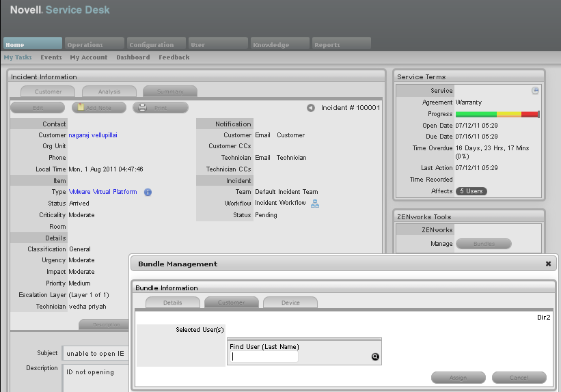
Task: Focus the Find User last name field
Action: click(264, 356)
